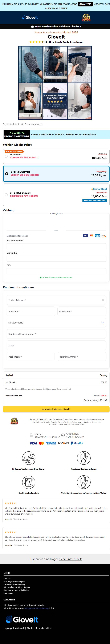The image size is (110, 644).
Task: Open the Datenschutzbestimmung footer link
Action: click(x=14, y=584)
